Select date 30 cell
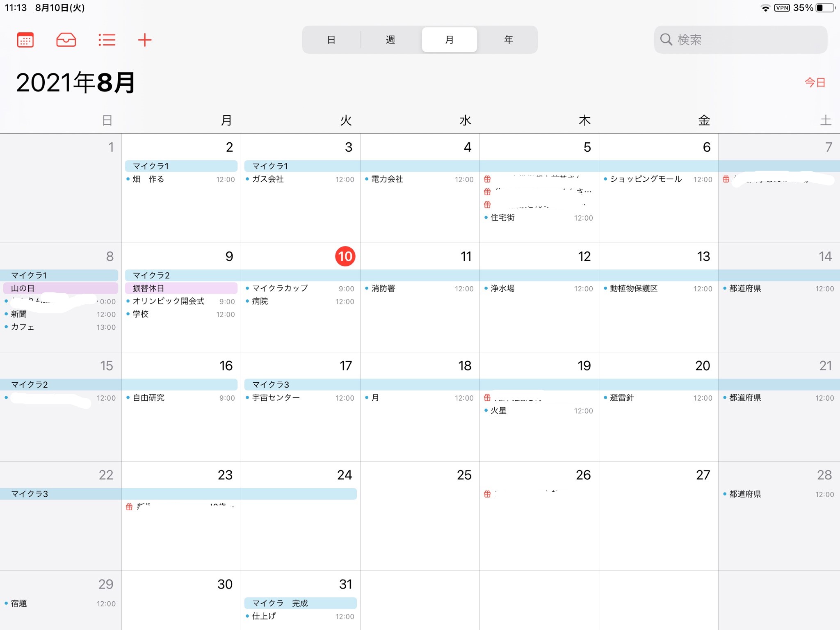The width and height of the screenshot is (840, 630). 181,600
